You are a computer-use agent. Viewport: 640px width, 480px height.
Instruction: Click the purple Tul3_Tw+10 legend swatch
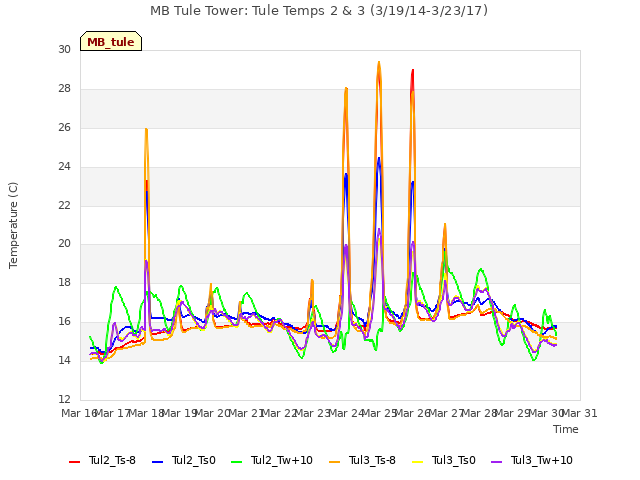point(497,462)
